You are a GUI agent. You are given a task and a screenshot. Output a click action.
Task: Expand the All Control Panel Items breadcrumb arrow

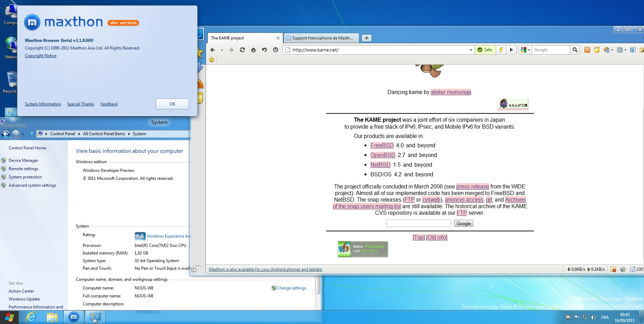click(x=129, y=134)
